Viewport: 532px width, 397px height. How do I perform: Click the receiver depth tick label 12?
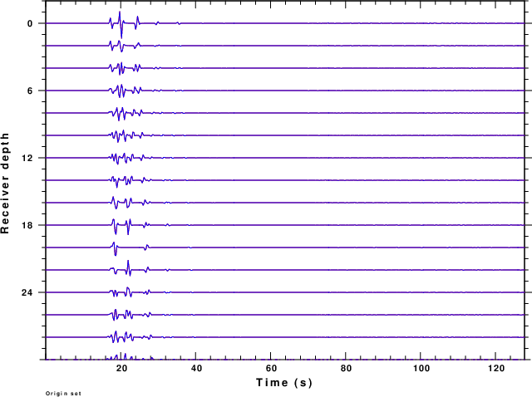click(27, 158)
